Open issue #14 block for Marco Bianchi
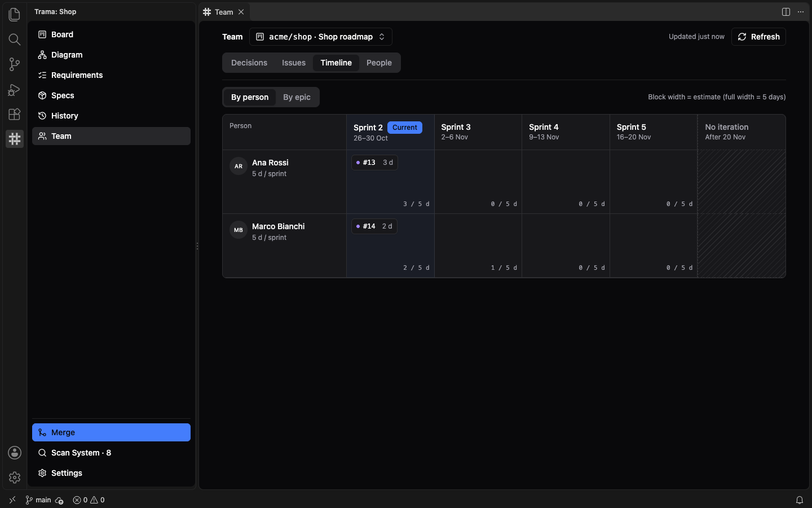The height and width of the screenshot is (508, 812). [x=374, y=226]
